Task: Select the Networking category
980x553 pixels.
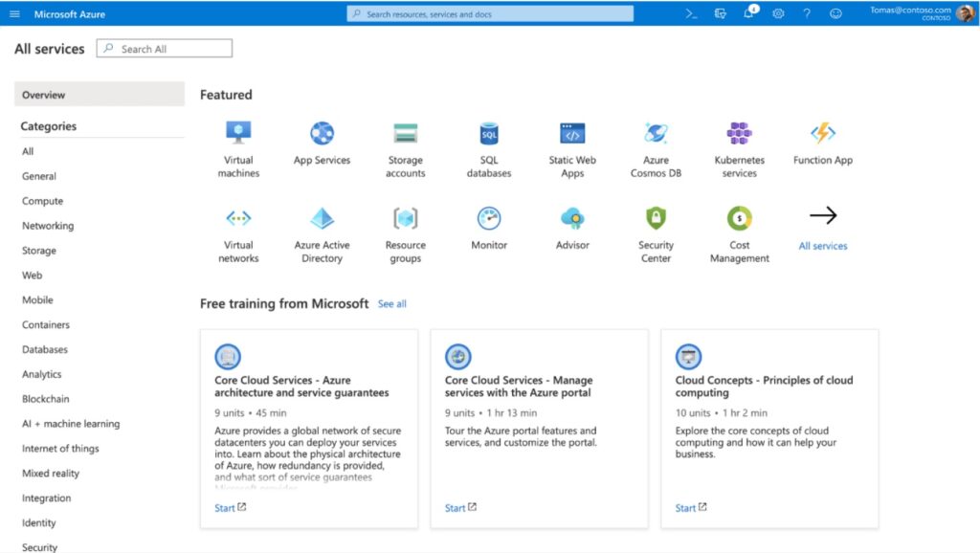Action: [48, 226]
